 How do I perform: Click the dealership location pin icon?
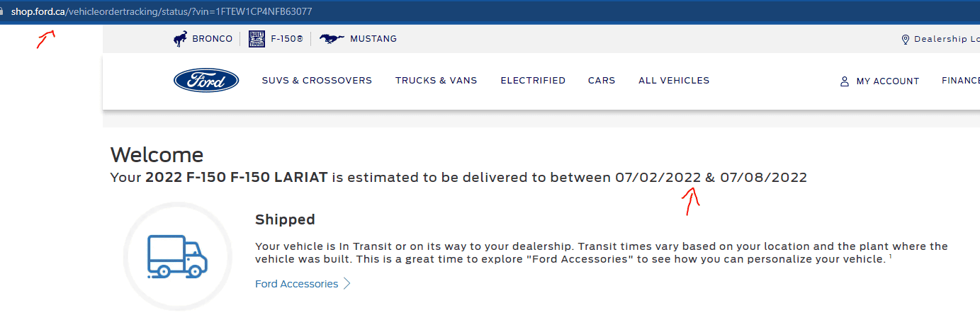click(x=905, y=40)
